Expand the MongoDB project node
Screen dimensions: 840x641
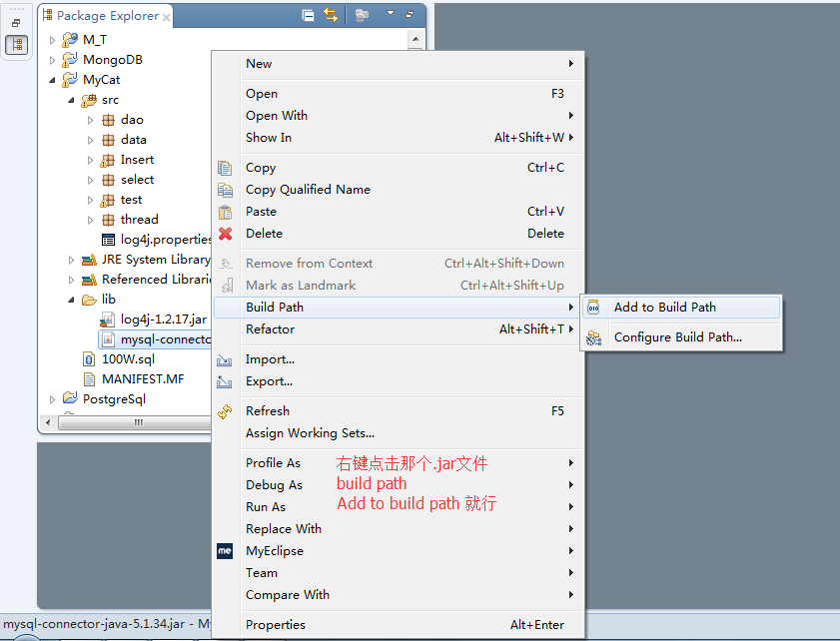pyautogui.click(x=52, y=60)
